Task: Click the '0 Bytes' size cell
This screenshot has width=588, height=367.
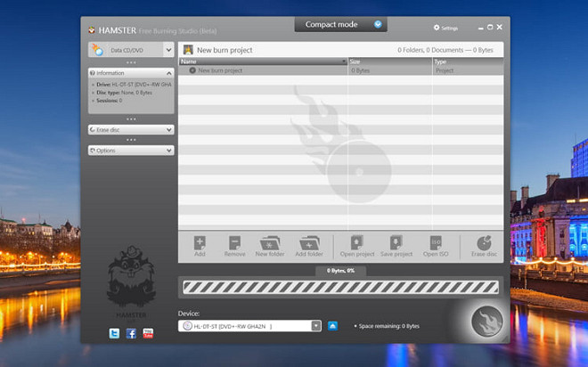Action: point(361,70)
